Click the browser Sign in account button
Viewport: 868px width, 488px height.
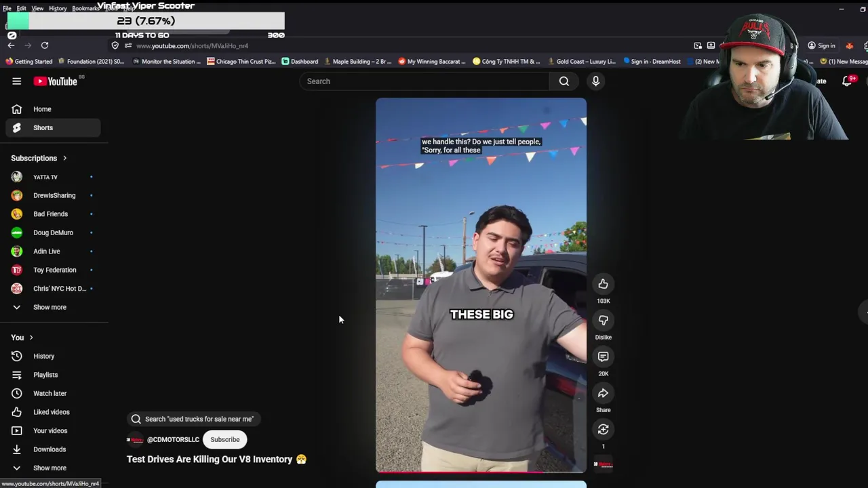tap(822, 45)
